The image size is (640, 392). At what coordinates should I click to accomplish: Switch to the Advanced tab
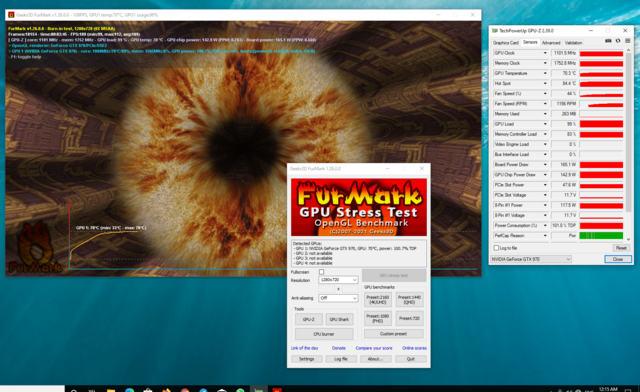(x=551, y=42)
